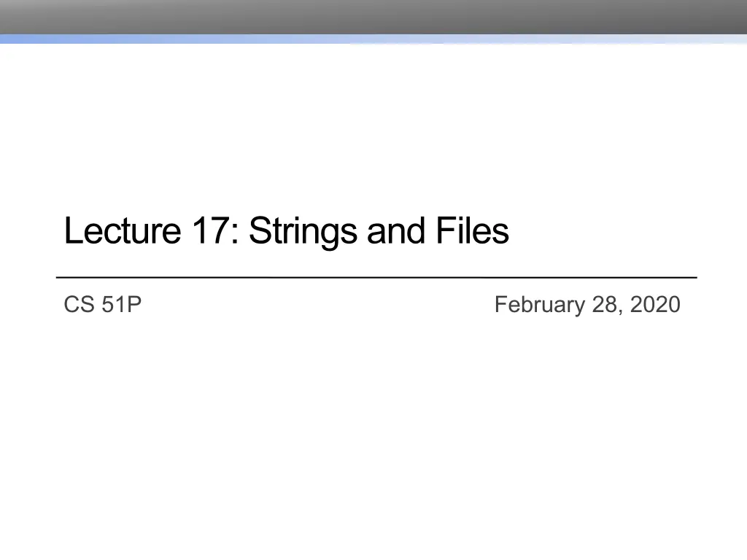Select the "February 28, 2020" date text
The image size is (747, 560).
(587, 305)
